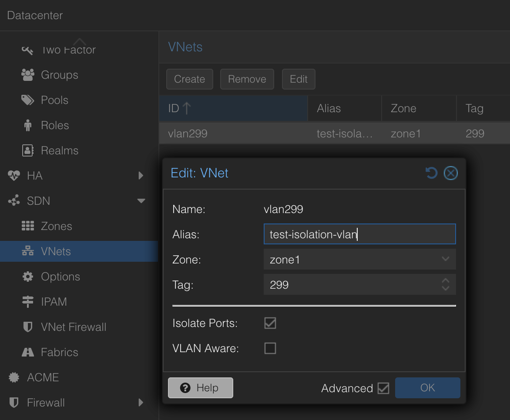Click the VNet Firewall shield icon
Screen dimensions: 510x420
coord(27,327)
